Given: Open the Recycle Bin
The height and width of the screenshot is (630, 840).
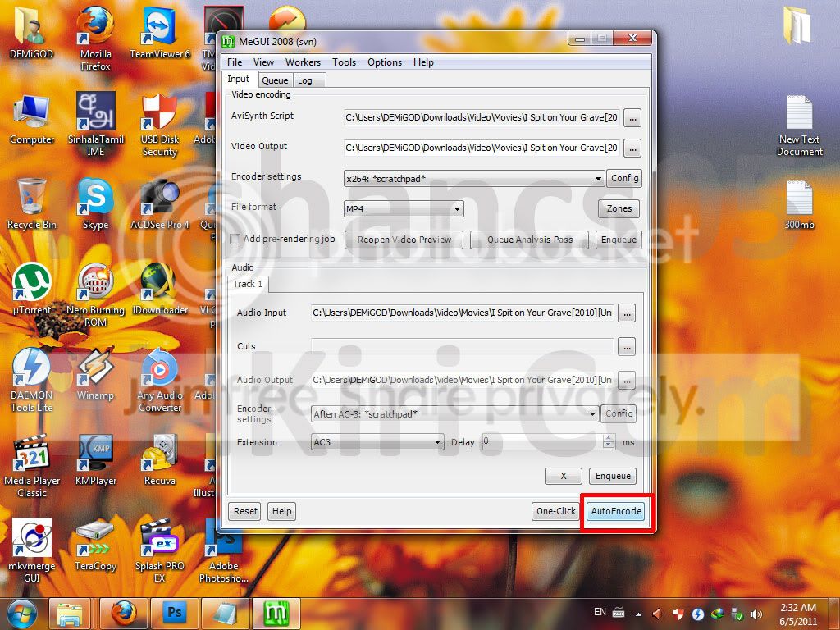Looking at the screenshot, I should pyautogui.click(x=31, y=204).
